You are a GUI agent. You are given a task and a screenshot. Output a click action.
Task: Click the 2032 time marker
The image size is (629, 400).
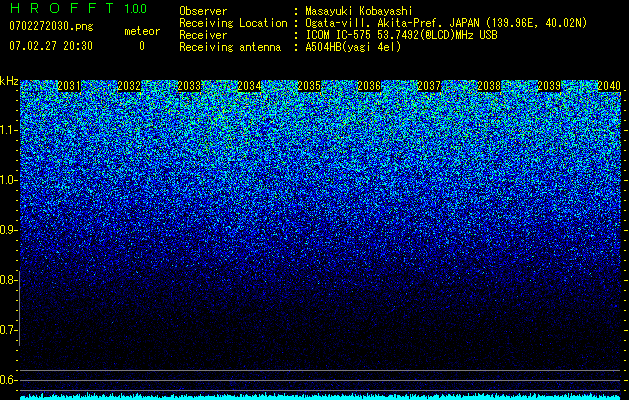pyautogui.click(x=129, y=86)
